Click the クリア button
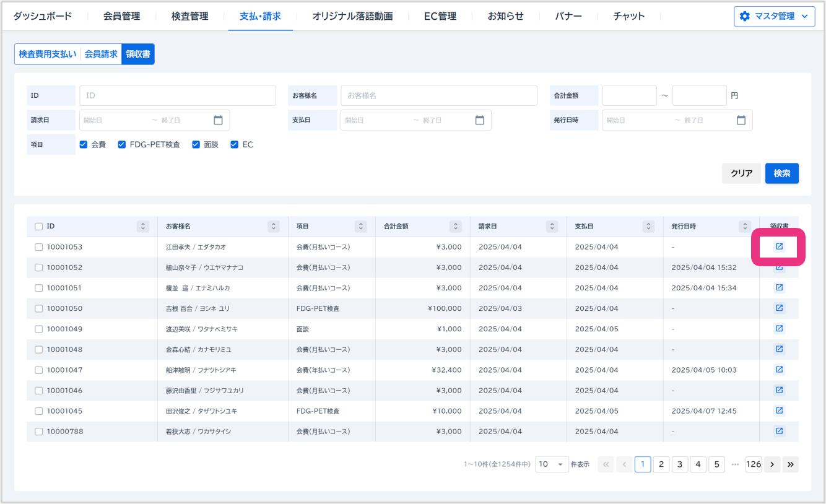 [x=741, y=173]
